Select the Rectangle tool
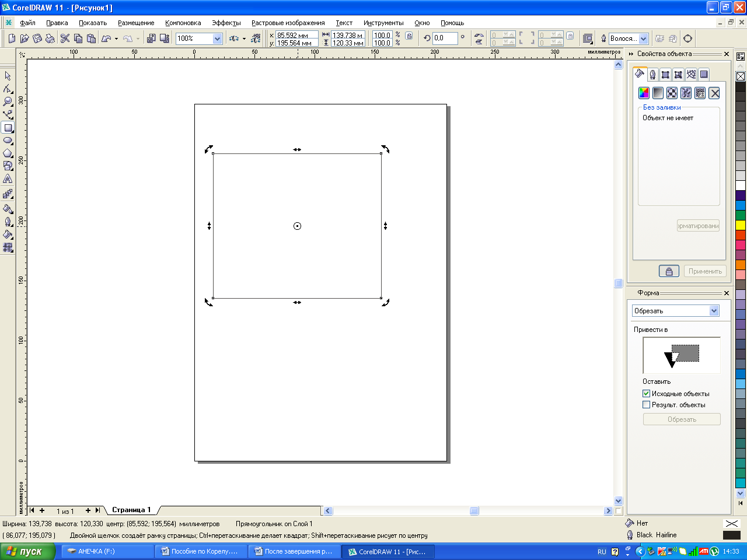Screen dimensions: 747x560 [x=8, y=128]
